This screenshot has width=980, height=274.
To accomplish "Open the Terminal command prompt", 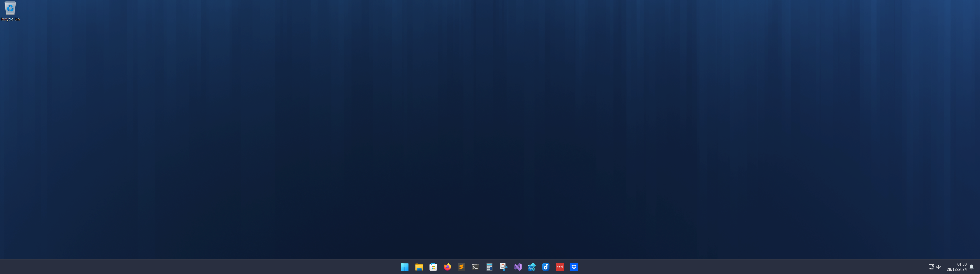I will 475,267.
